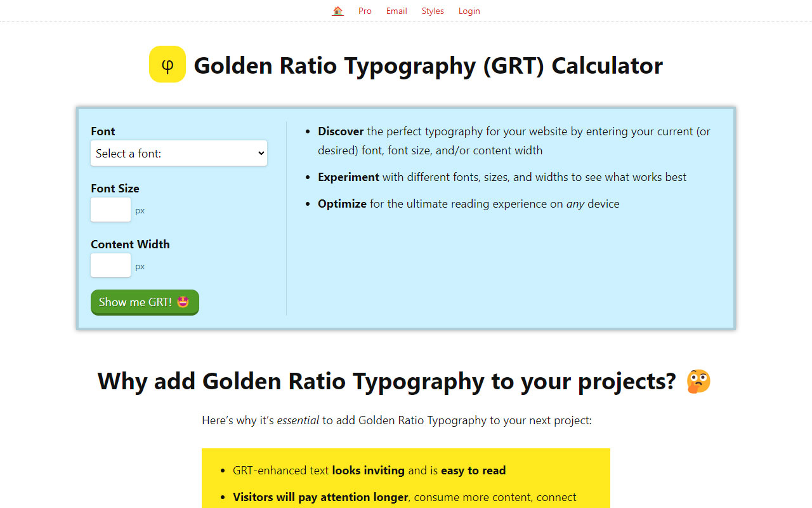The width and height of the screenshot is (812, 508).
Task: Expand the font selector using its chevron arrow
Action: click(x=260, y=153)
